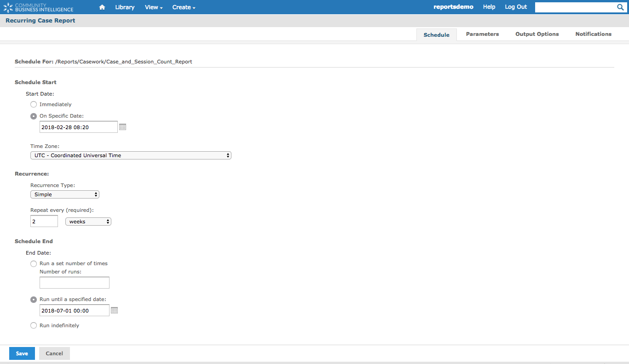Click the /Reports/Casework/Case_and_Session_Count_Report path text

click(124, 62)
